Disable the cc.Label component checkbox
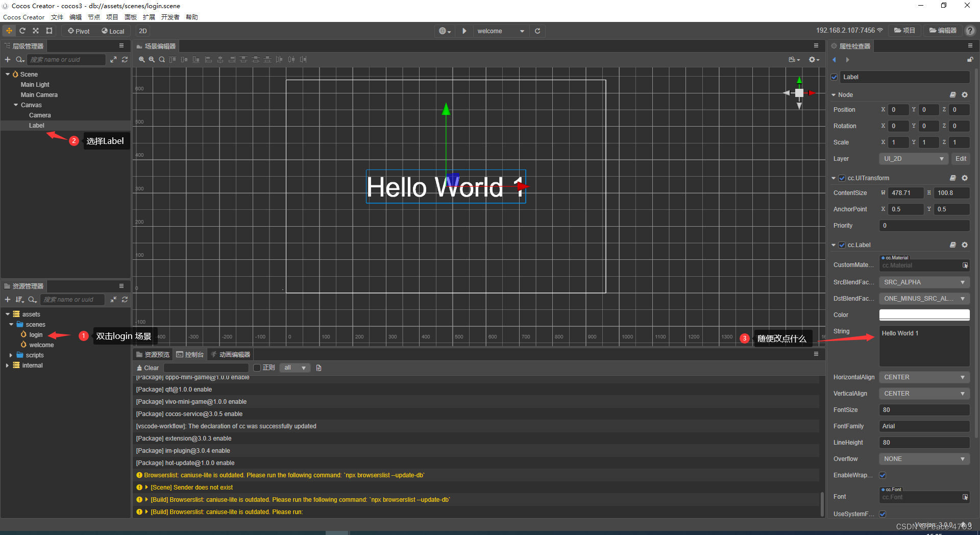Image resolution: width=980 pixels, height=535 pixels. pyautogui.click(x=842, y=245)
